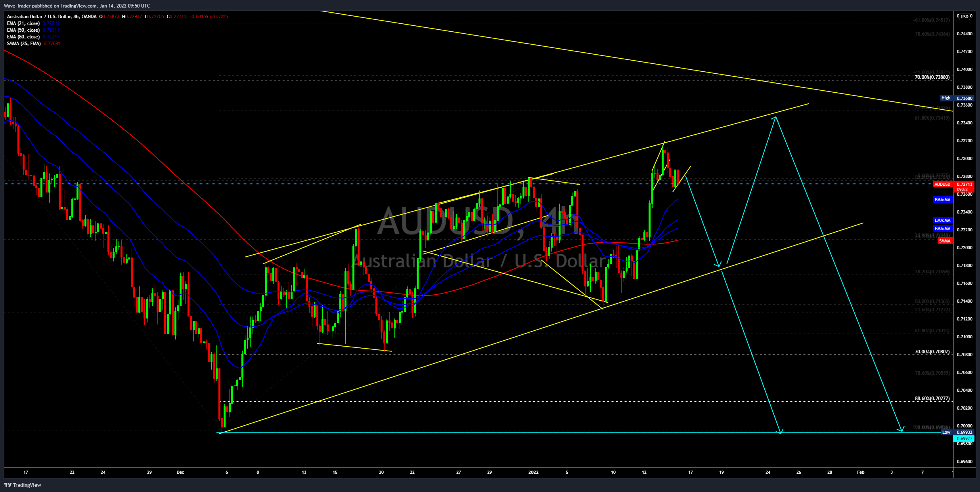
Task: Click the 10 date on time axis
Action: 613,472
